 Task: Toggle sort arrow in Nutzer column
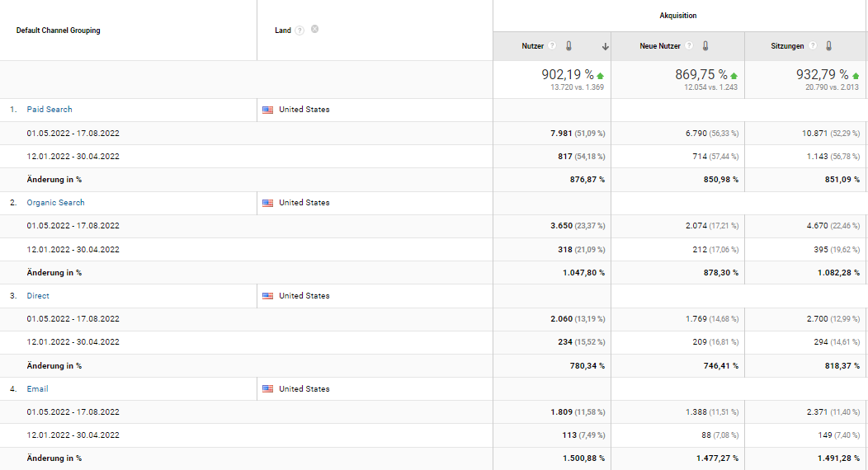click(605, 46)
